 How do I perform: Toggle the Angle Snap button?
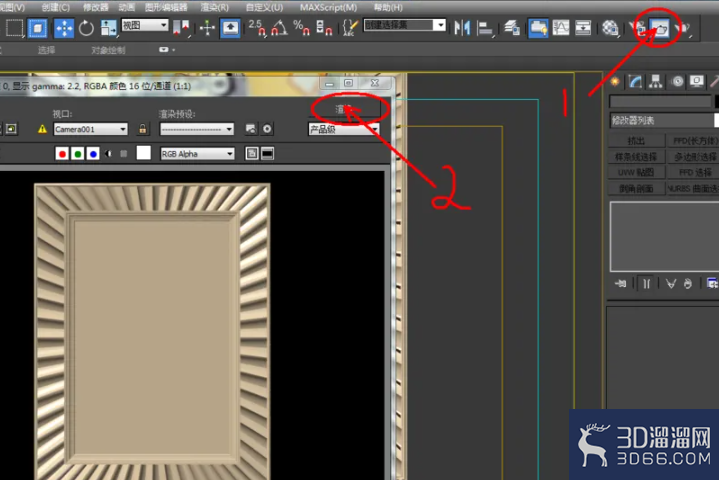click(279, 28)
